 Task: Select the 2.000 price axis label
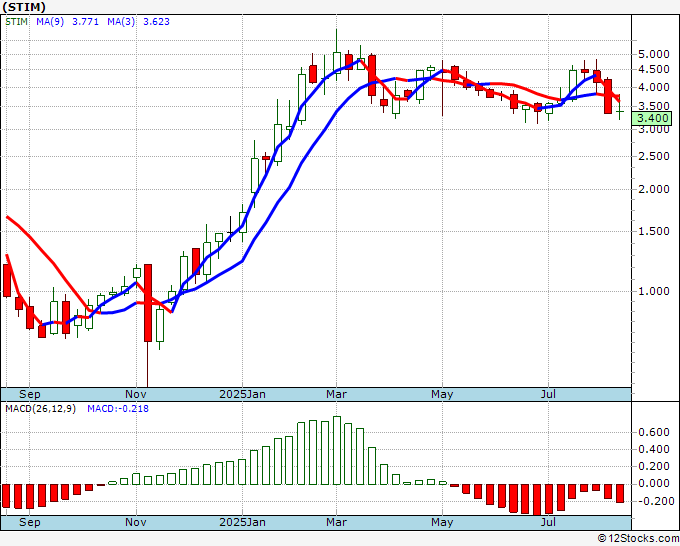[x=654, y=190]
